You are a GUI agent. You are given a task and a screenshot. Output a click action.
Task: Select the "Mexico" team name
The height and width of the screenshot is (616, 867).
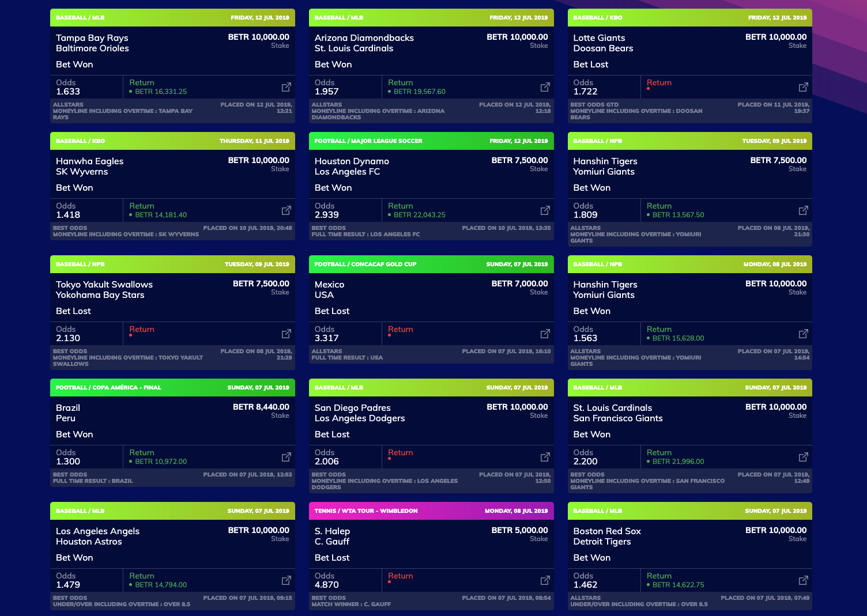330,285
